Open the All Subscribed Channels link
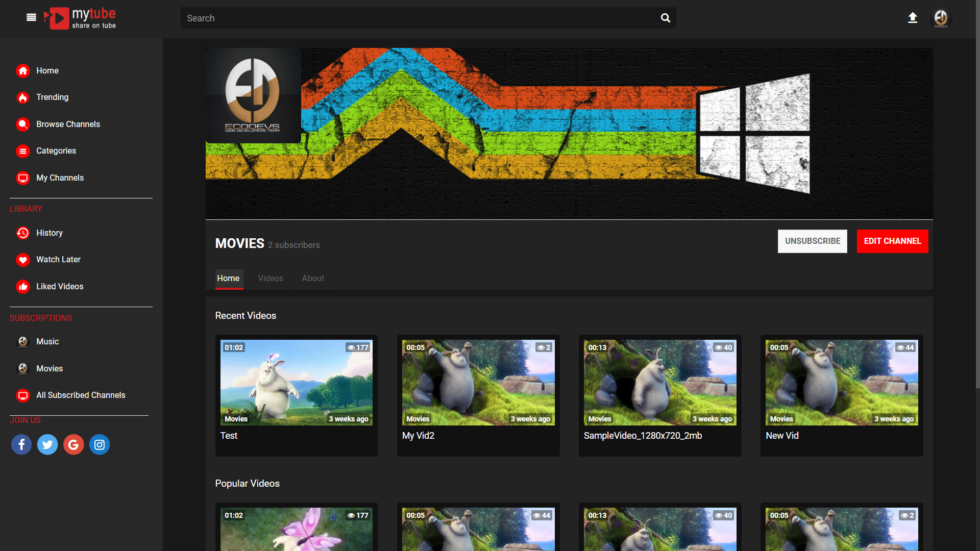The height and width of the screenshot is (551, 980). (81, 395)
